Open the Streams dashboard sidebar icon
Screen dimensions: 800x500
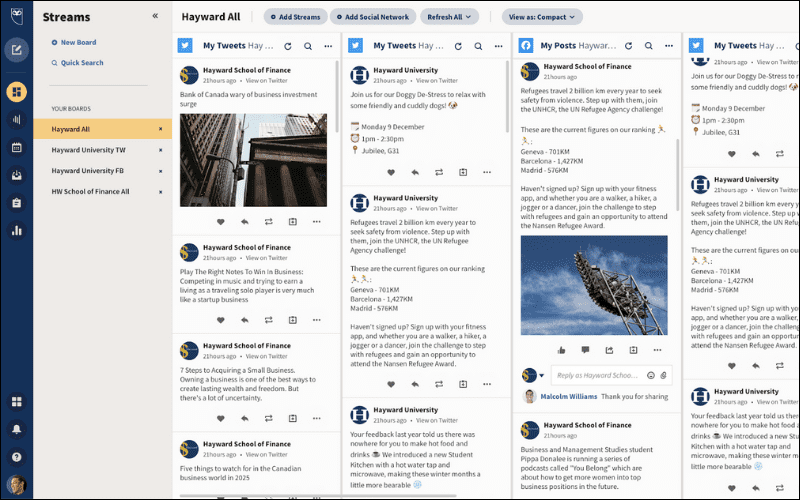[16, 92]
